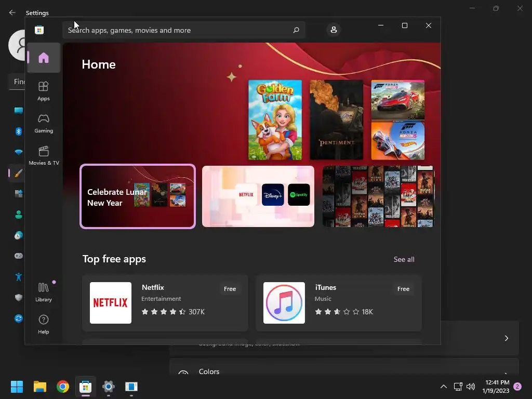Click iTunes app title text
This screenshot has height=399, width=532.
[x=325, y=287]
